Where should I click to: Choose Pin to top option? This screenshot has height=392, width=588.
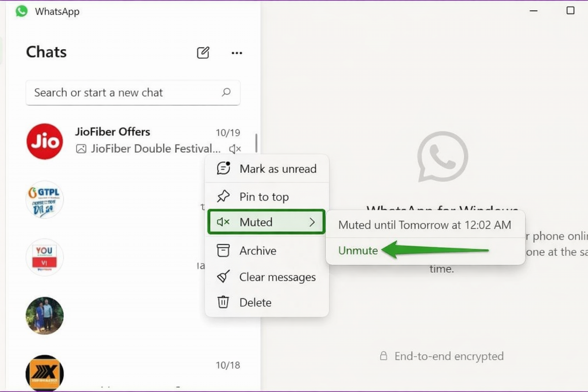[266, 196]
